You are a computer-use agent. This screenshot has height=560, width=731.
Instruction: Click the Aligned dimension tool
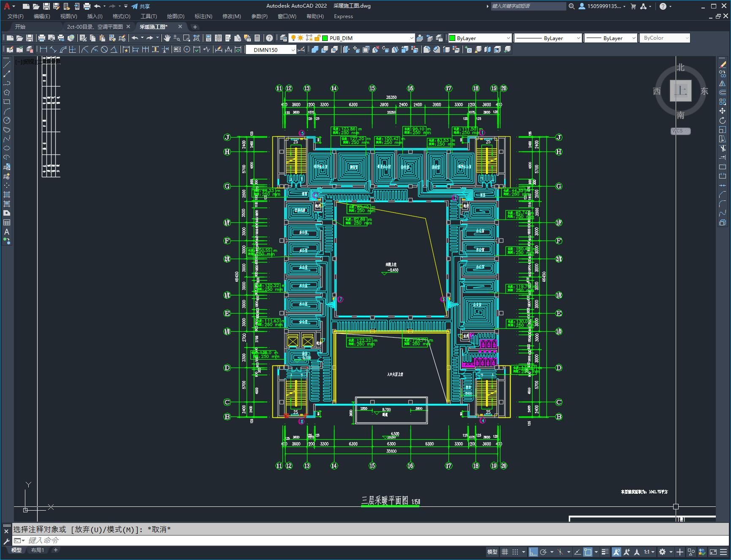click(x=53, y=49)
